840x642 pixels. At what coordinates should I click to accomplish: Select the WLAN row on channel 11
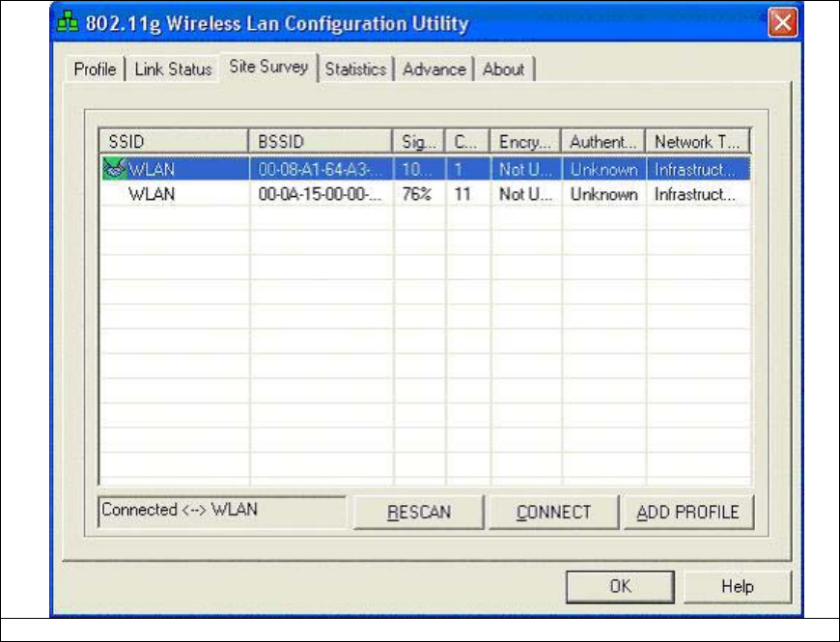pyautogui.click(x=426, y=194)
